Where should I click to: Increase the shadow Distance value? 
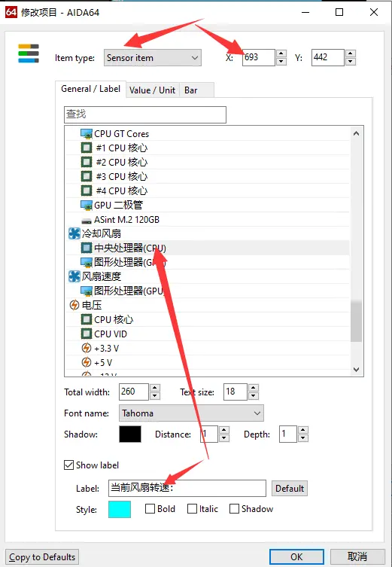(x=224, y=430)
